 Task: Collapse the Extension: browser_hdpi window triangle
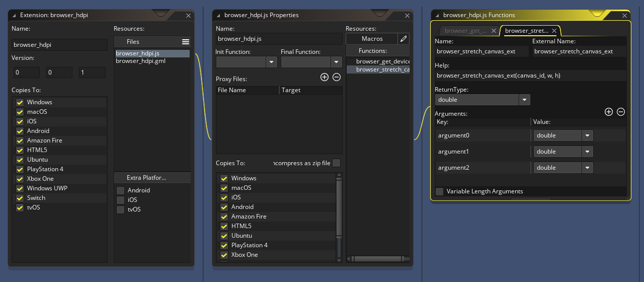pos(14,16)
